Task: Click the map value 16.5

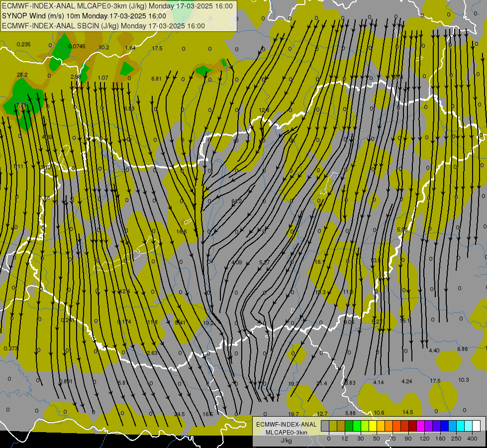Action: 208,414
